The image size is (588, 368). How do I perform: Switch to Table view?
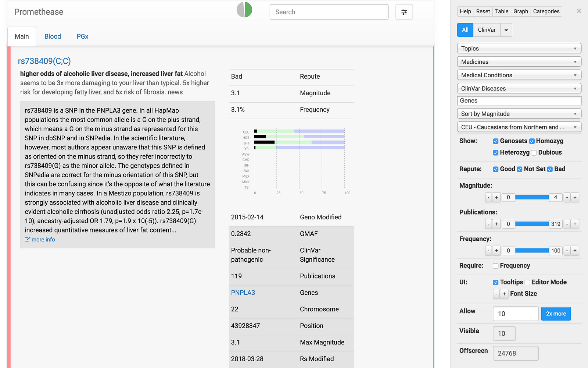(502, 11)
